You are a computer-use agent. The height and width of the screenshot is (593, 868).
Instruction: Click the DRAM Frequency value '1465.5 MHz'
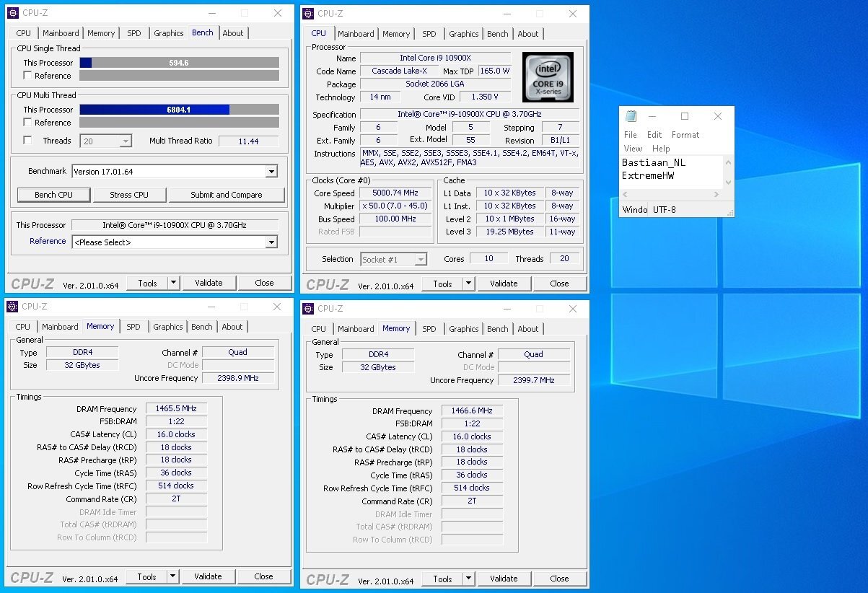click(x=176, y=408)
